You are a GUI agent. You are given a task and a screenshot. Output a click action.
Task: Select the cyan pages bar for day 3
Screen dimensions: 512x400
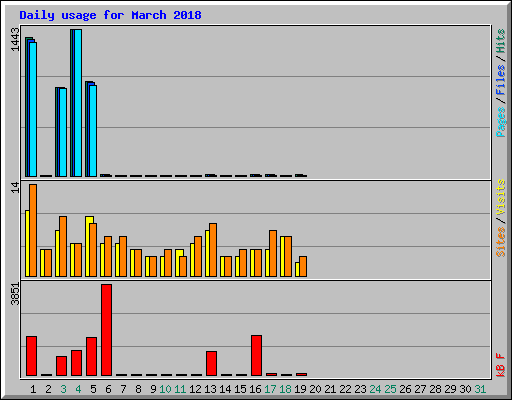coord(63,132)
